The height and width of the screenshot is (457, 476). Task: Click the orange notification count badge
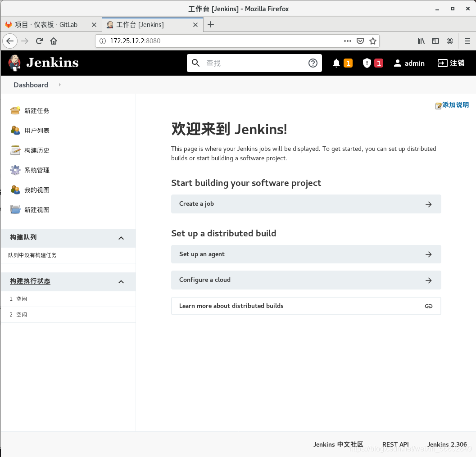pyautogui.click(x=348, y=63)
